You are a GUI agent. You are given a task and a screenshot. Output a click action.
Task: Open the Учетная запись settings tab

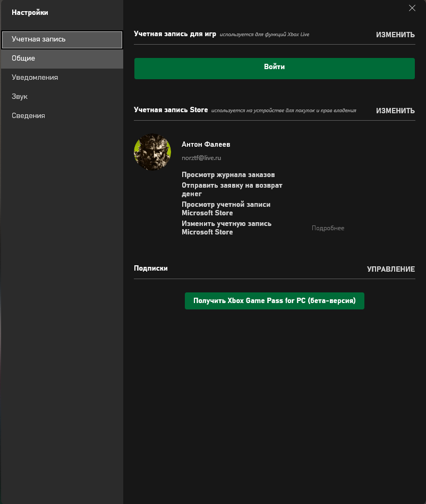[62, 39]
